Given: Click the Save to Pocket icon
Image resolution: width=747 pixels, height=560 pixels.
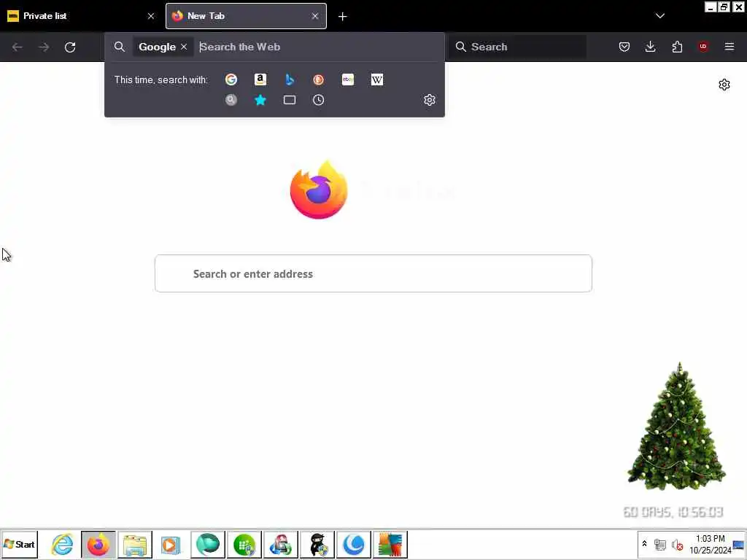Looking at the screenshot, I should tap(624, 47).
